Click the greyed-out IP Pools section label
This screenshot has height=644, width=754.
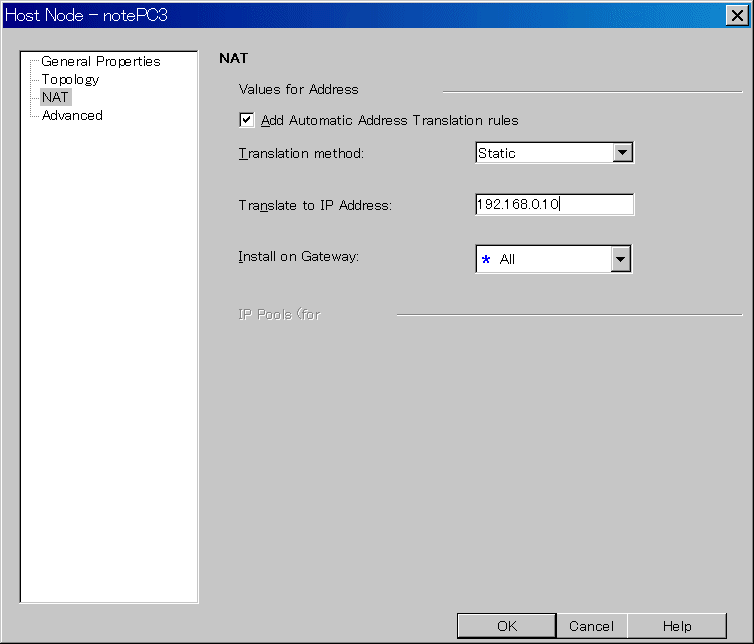(x=279, y=314)
